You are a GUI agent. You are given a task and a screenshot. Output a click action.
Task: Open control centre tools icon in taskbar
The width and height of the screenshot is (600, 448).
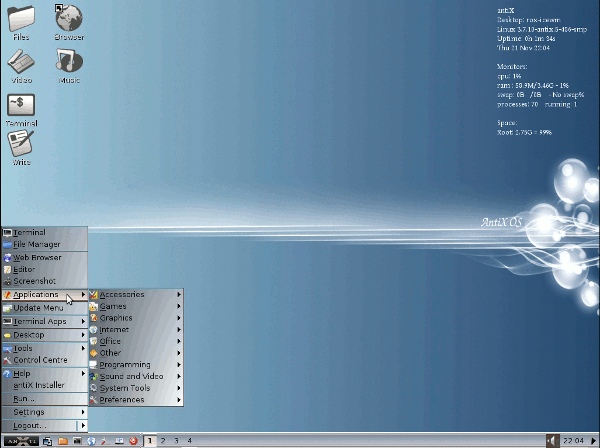point(105,441)
